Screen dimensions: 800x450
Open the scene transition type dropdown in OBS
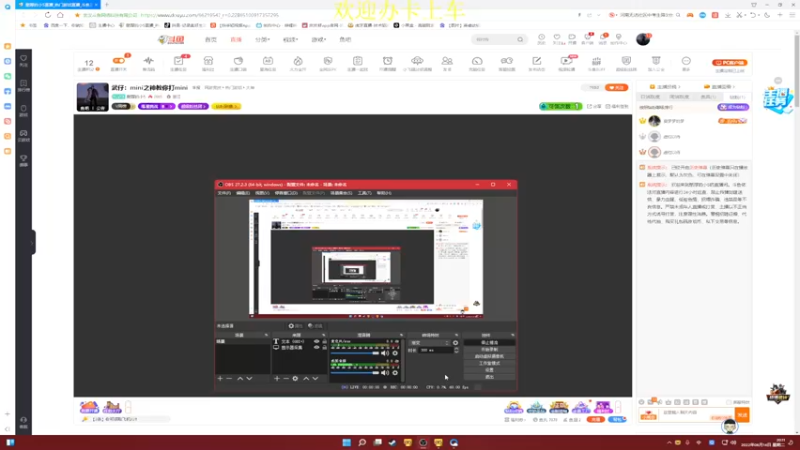(x=430, y=343)
